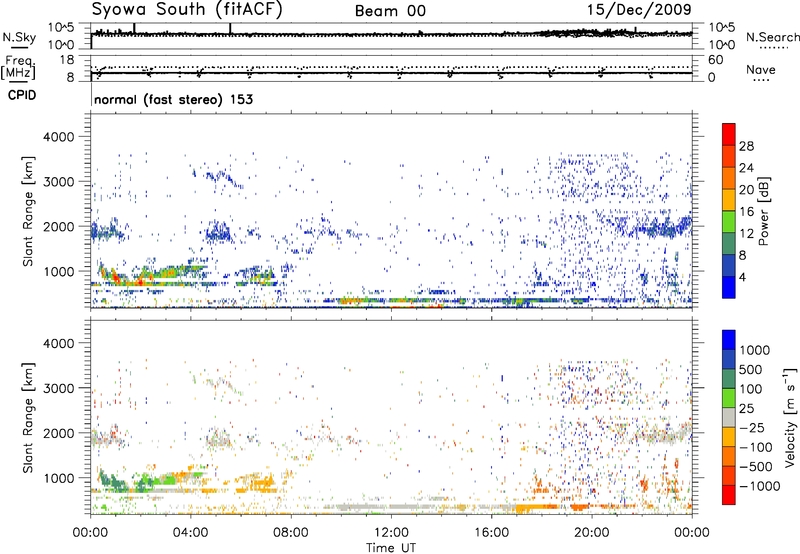This screenshot has width=800, height=554.
Task: Click the 'CPID' label
Action: (22, 95)
